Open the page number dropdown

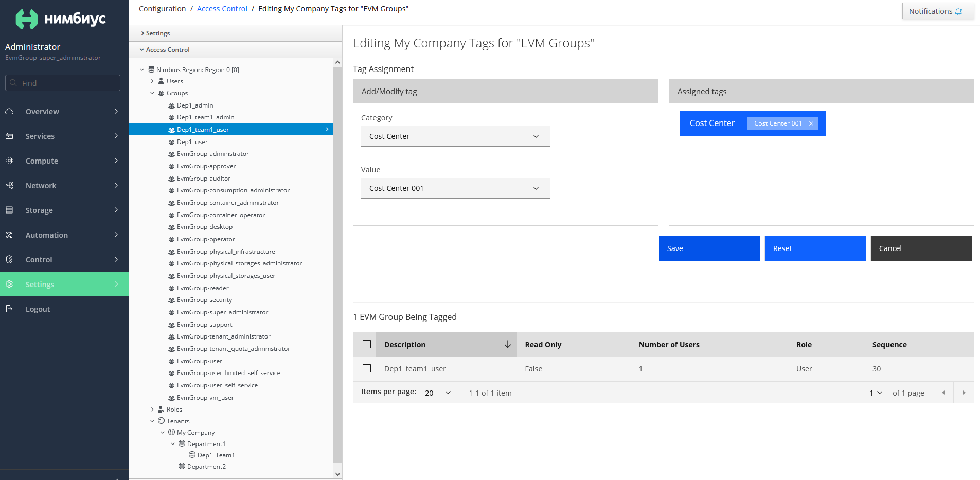876,393
